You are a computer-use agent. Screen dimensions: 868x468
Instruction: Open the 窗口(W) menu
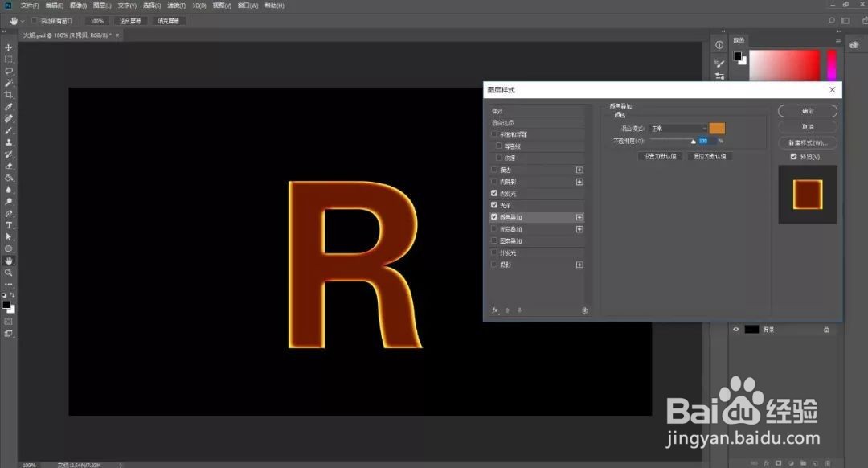pos(248,6)
